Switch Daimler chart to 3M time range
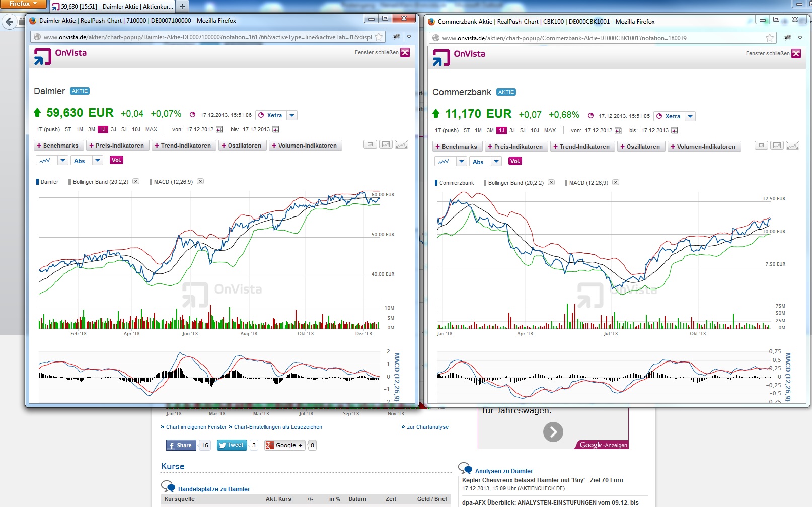The height and width of the screenshot is (507, 812). 92,130
